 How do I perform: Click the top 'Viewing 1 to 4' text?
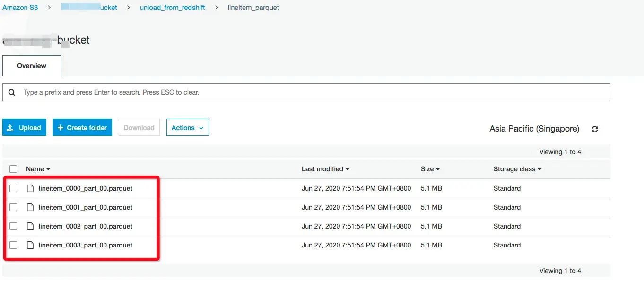560,152
